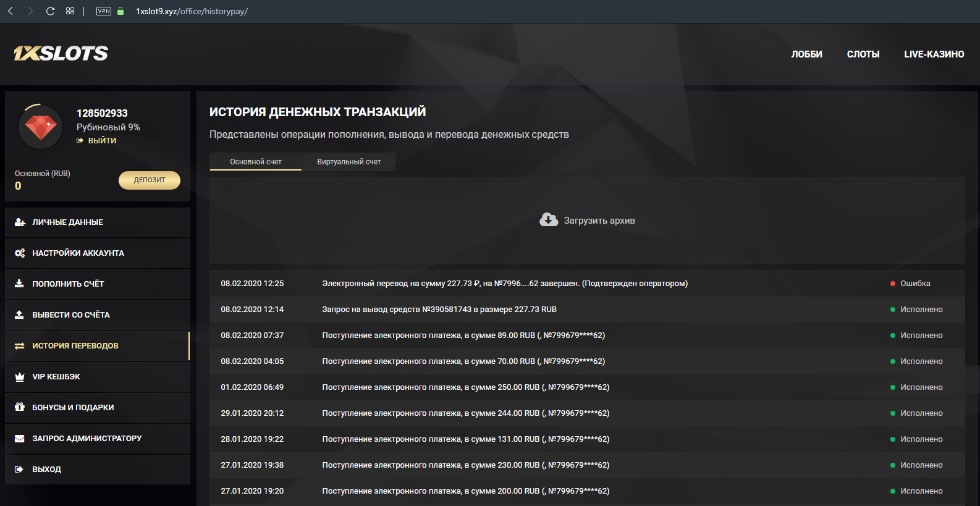Click the ЛИЧНЫЕ ДАННЫЕ user icon
This screenshot has width=980, height=506.
20,222
